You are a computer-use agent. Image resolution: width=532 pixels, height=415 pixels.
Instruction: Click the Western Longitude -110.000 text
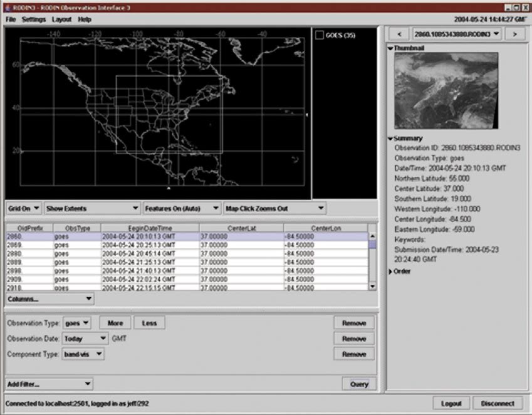437,209
